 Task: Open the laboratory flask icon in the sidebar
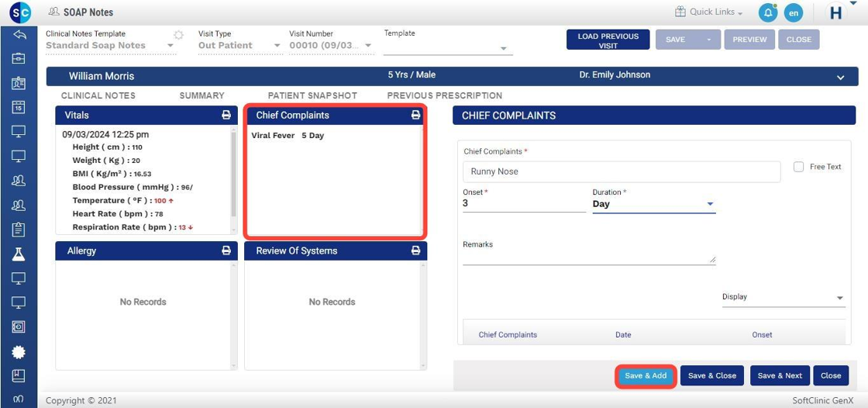[19, 254]
